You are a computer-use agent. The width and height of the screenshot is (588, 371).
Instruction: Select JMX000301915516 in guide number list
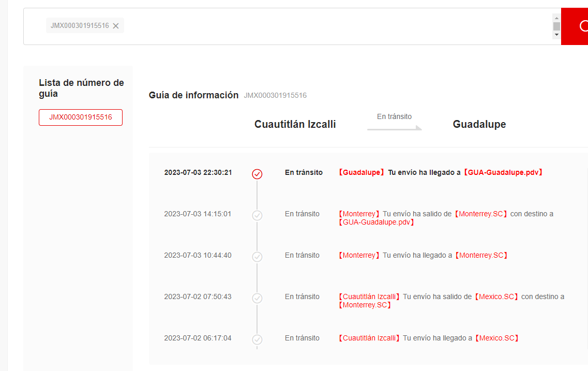coord(81,117)
